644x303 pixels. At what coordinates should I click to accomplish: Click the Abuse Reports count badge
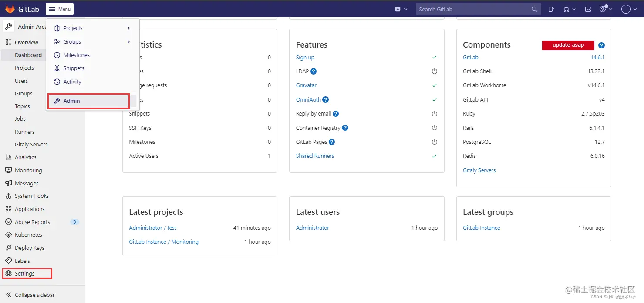[74, 222]
